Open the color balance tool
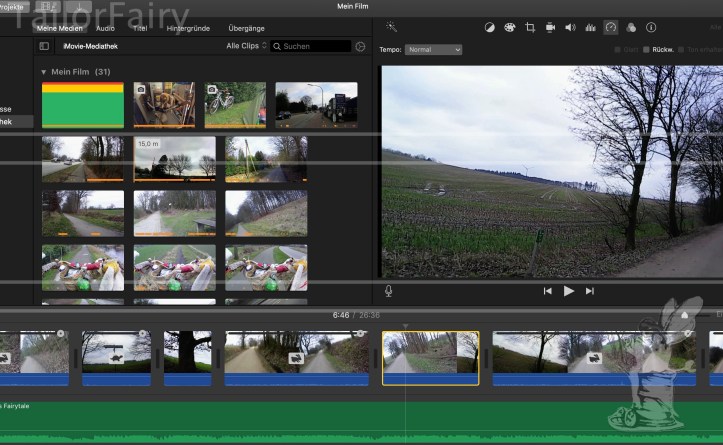This screenshot has height=445, width=723. click(x=490, y=27)
